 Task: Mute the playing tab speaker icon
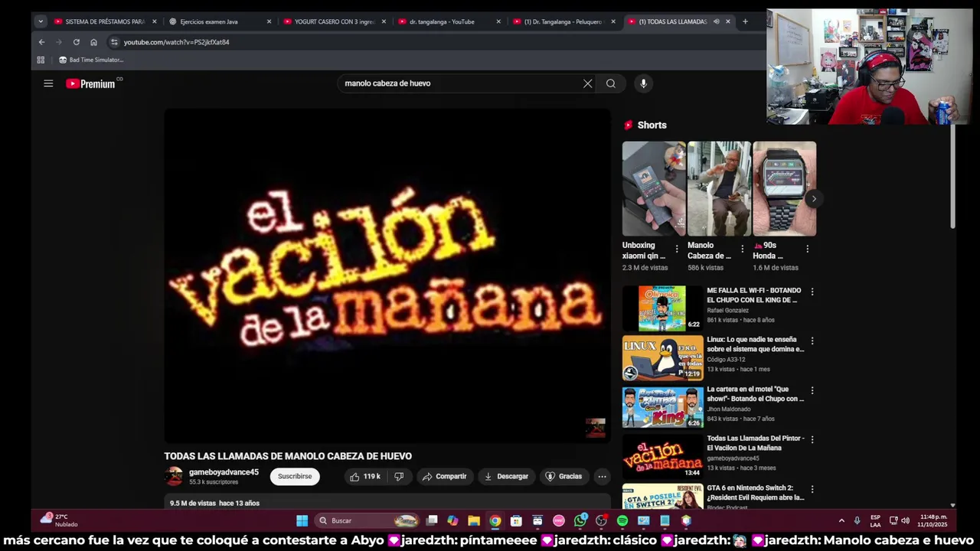point(716,21)
